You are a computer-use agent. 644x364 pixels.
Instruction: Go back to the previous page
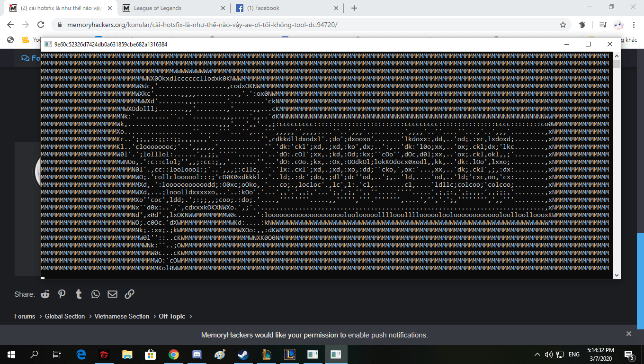point(10,25)
